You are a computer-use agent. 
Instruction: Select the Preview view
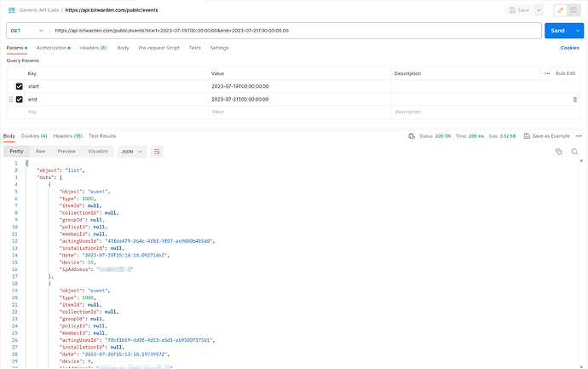(66, 152)
